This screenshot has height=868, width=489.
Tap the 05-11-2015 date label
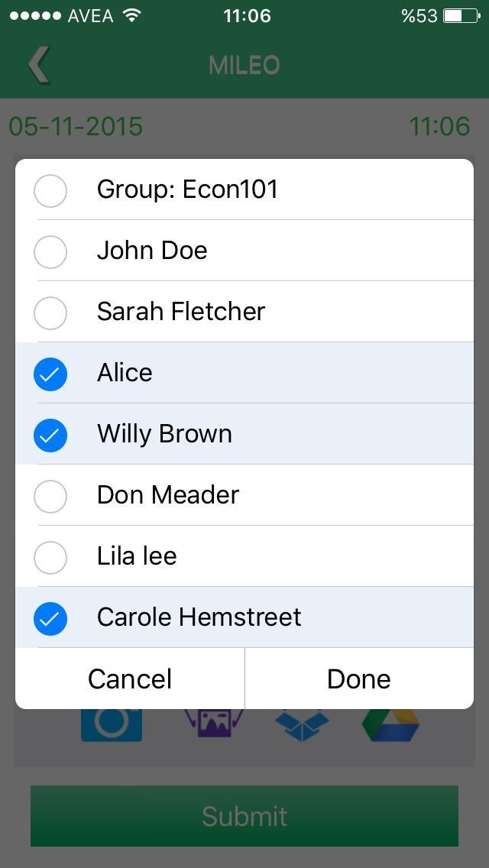(x=76, y=126)
